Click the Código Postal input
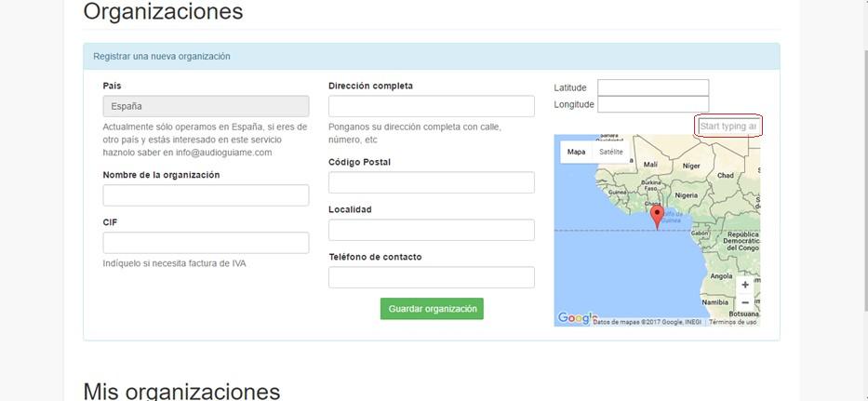Screen dimensions: 868x401 pyautogui.click(x=431, y=182)
